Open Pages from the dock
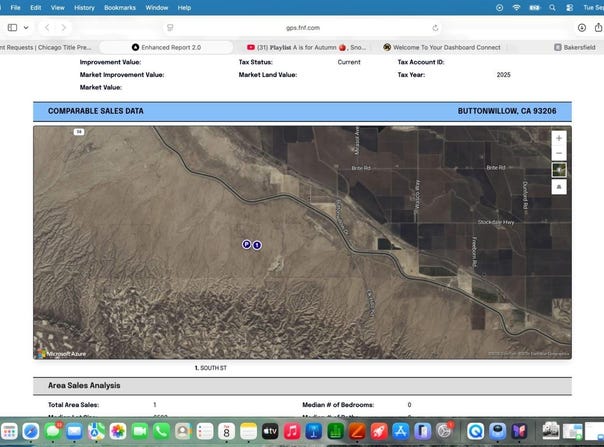Screen dimensions: 604x447 click(357, 431)
